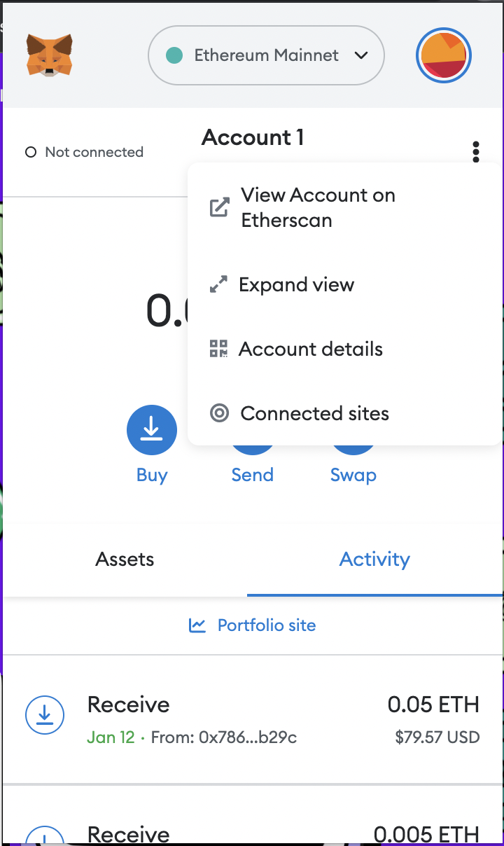Viewport: 504px width, 846px height.
Task: Switch to the Activity tab
Action: tap(374, 559)
